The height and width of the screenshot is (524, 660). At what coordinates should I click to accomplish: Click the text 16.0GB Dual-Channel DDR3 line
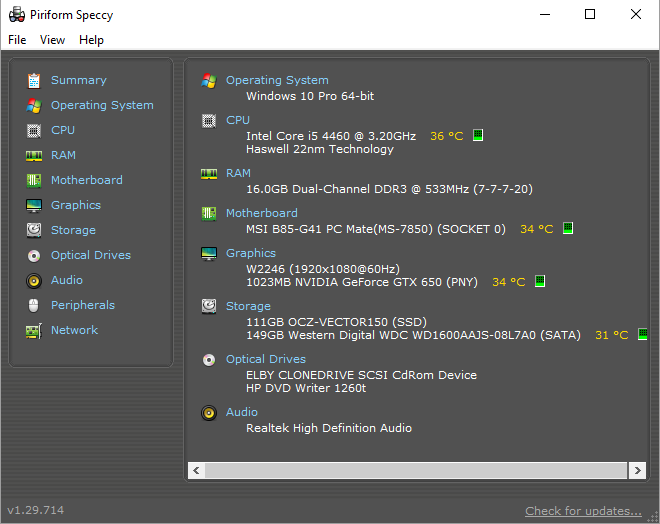tap(389, 189)
